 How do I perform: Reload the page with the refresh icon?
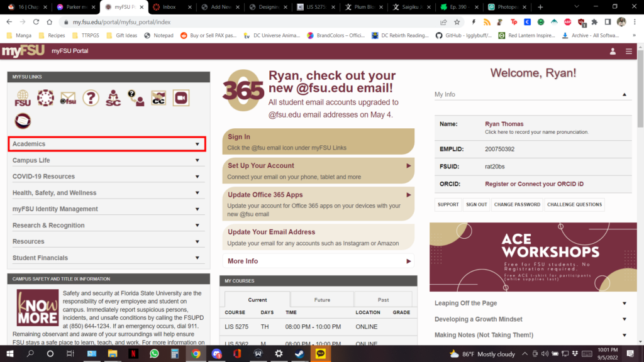click(x=36, y=22)
